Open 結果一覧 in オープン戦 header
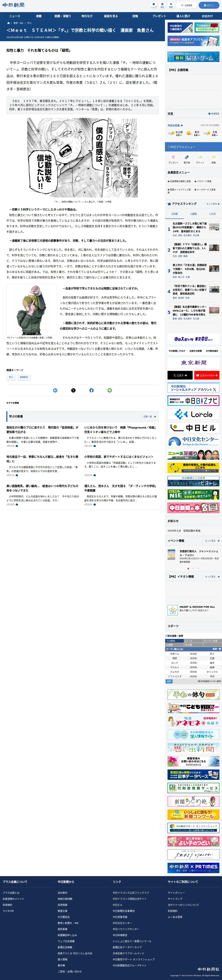Image resolution: width=222 pixels, height=980 pixels. coord(216,649)
